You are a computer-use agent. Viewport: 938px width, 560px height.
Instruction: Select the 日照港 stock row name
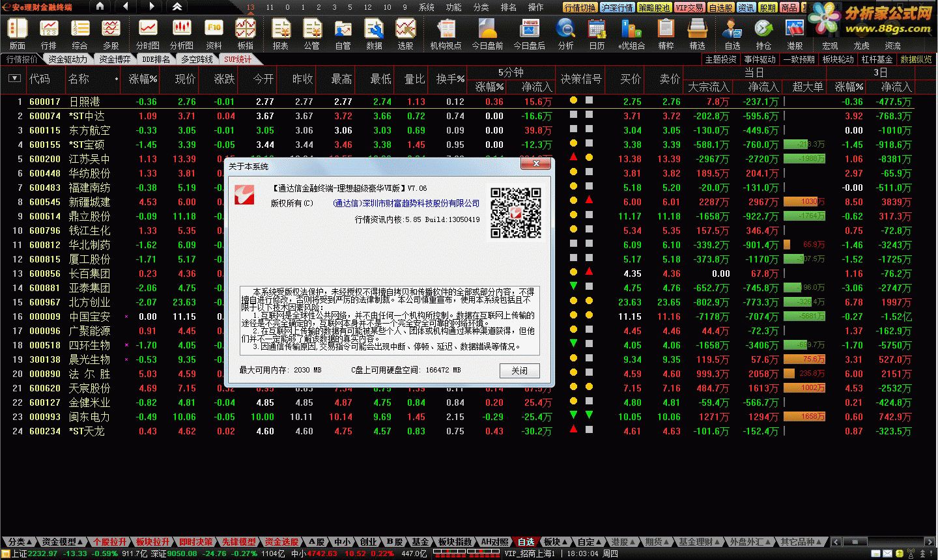[85, 102]
